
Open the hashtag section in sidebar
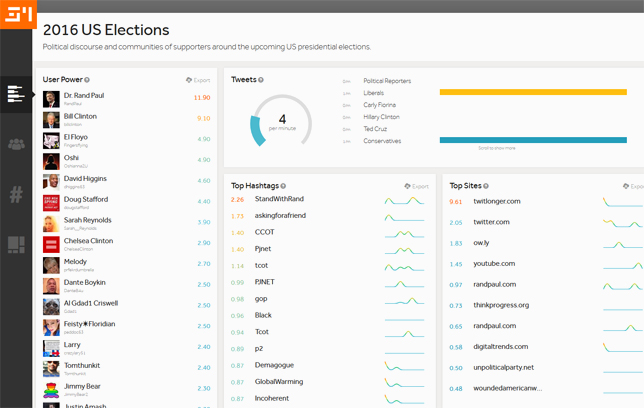16,194
